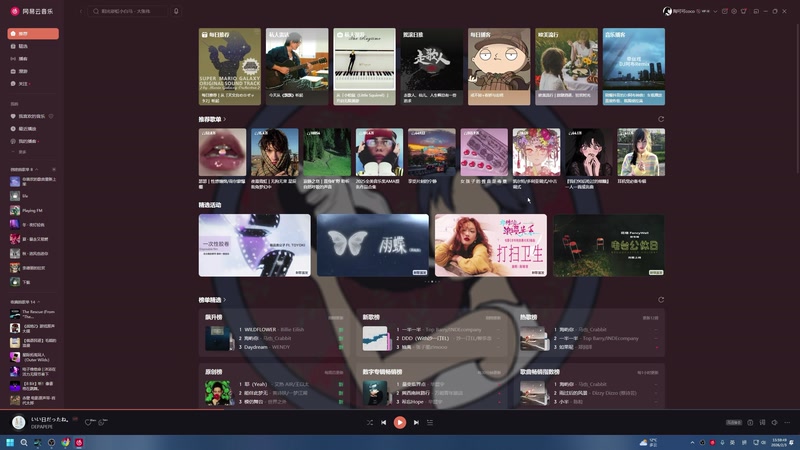
Task: Expand the 推荐歌单 section arrow
Action: coord(224,119)
